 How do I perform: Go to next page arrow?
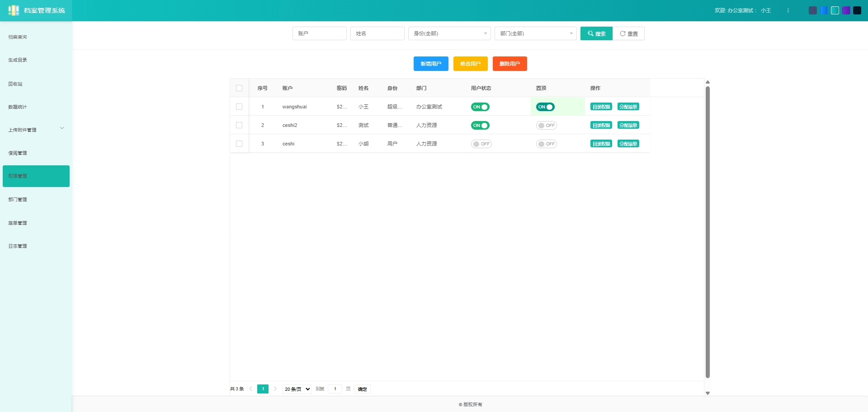pos(275,389)
